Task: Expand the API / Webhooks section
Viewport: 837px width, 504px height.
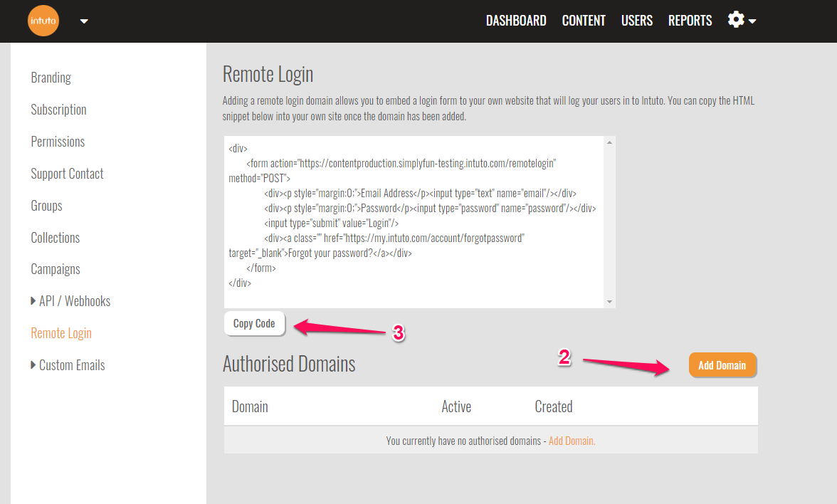Action: [x=70, y=300]
